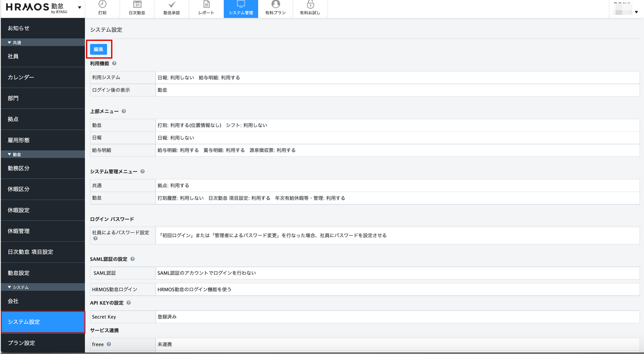Open 勤怠承認 checkmark icon tab
The width and height of the screenshot is (644, 354).
pyautogui.click(x=172, y=8)
